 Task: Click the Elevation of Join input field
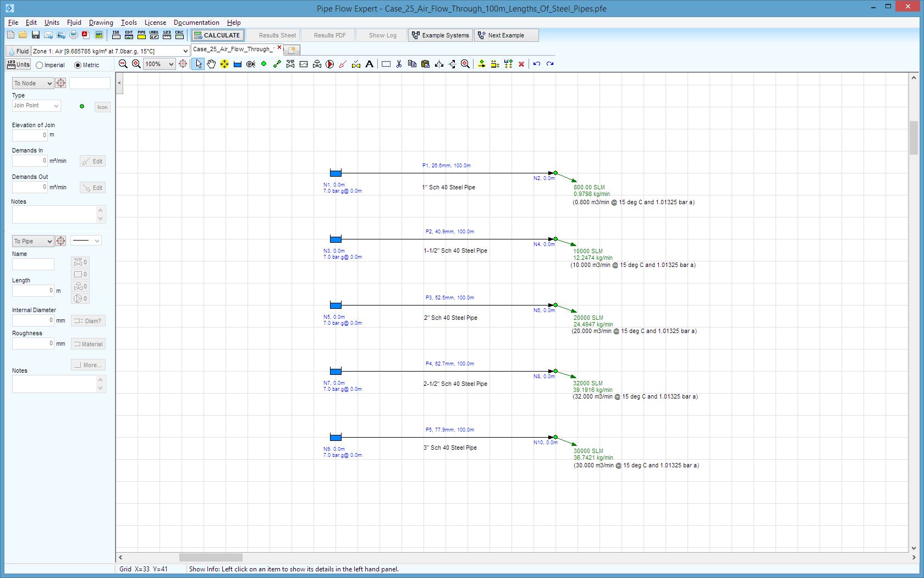[30, 135]
